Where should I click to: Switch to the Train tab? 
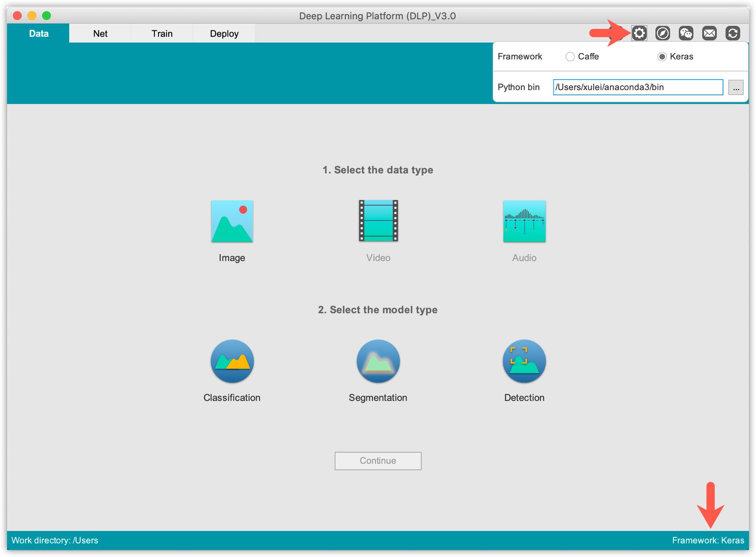(x=162, y=33)
